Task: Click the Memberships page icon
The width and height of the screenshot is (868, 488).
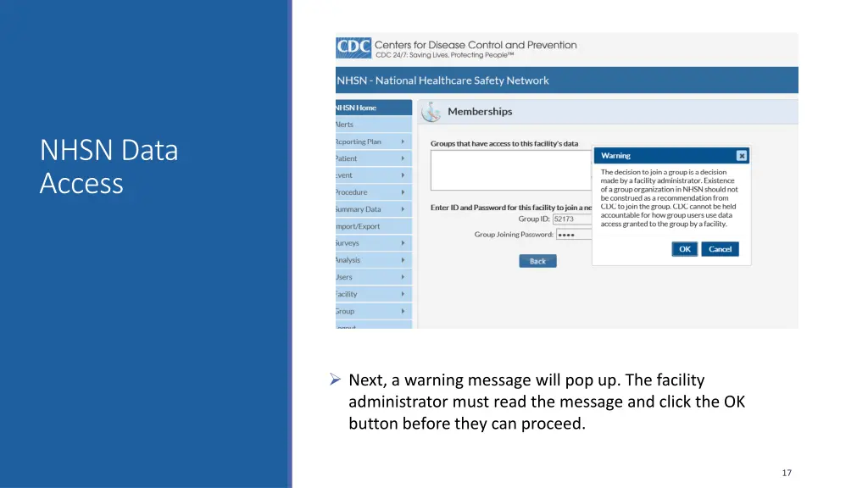Action: pyautogui.click(x=431, y=112)
